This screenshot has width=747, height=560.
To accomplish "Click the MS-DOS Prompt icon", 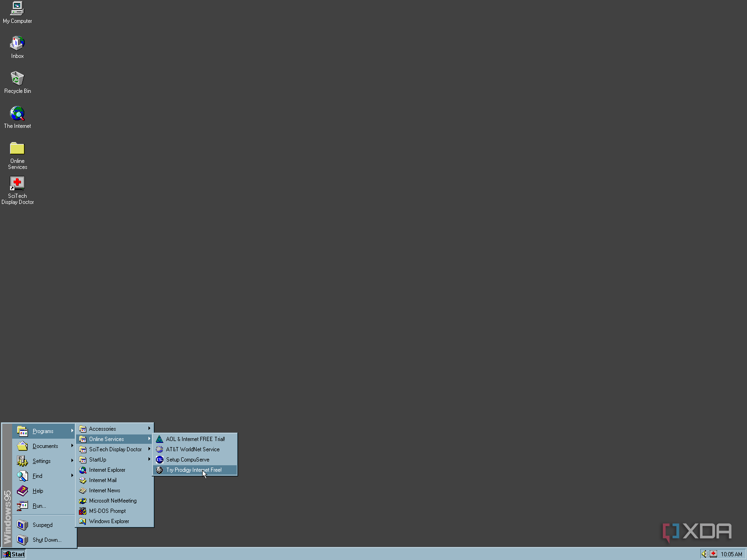I will (x=83, y=511).
